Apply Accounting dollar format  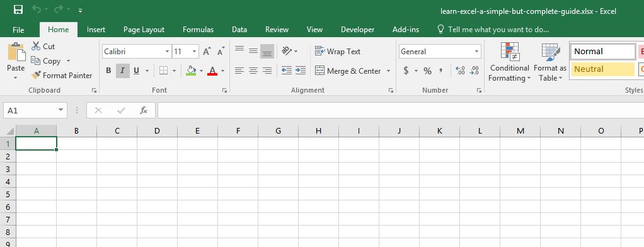(406, 71)
